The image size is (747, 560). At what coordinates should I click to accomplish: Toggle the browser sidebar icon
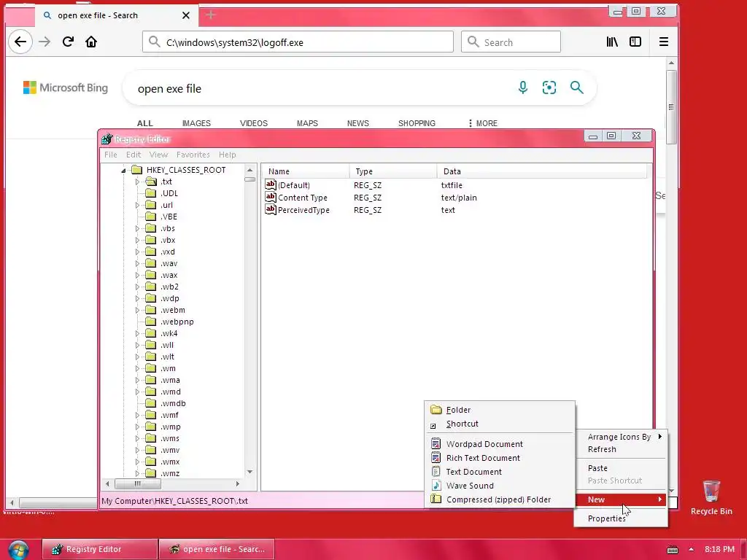coord(635,42)
